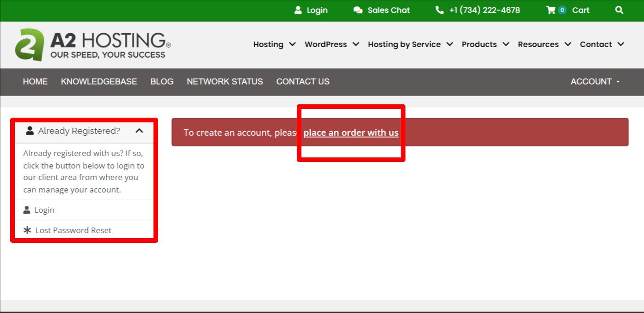Select the Login person icon in top bar
The width and height of the screenshot is (644, 313).
pos(298,10)
